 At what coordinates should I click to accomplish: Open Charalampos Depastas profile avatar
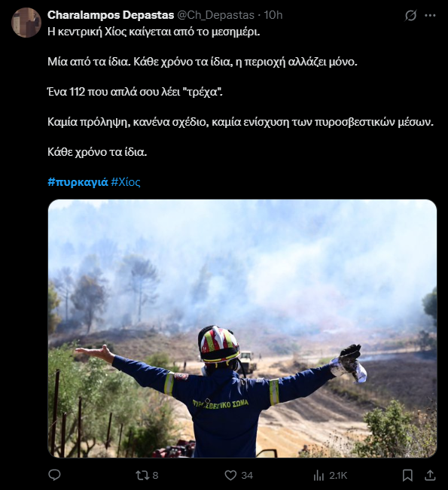point(26,23)
